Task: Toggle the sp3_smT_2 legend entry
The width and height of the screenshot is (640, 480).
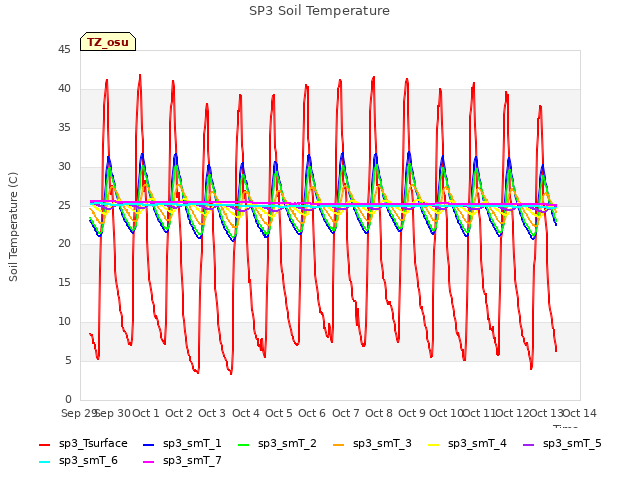Action: click(277, 444)
